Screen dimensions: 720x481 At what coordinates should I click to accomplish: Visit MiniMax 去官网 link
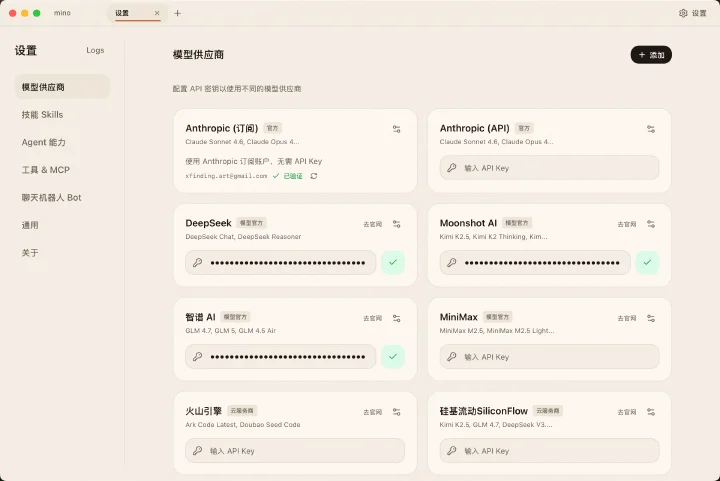point(627,319)
